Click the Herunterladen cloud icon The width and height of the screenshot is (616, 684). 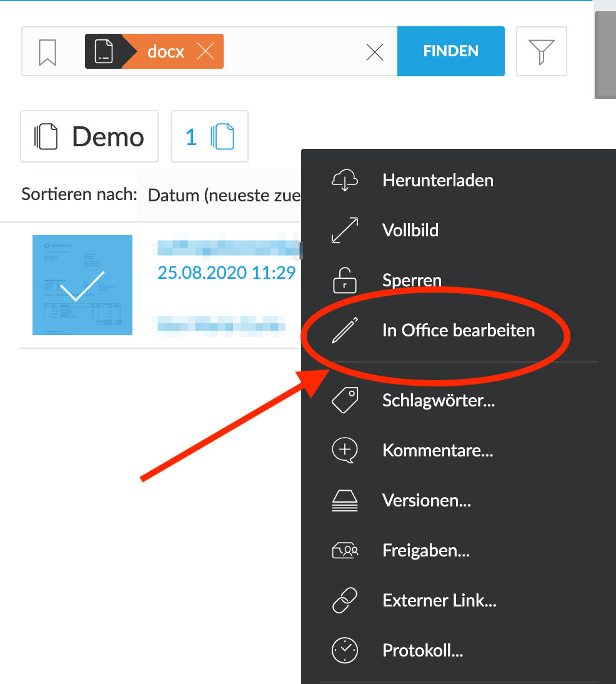345,180
